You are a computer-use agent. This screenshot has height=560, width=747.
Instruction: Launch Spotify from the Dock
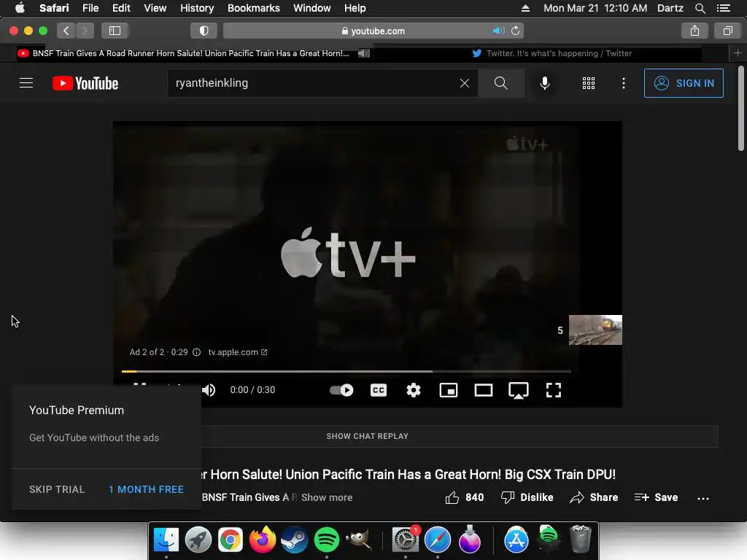(326, 540)
